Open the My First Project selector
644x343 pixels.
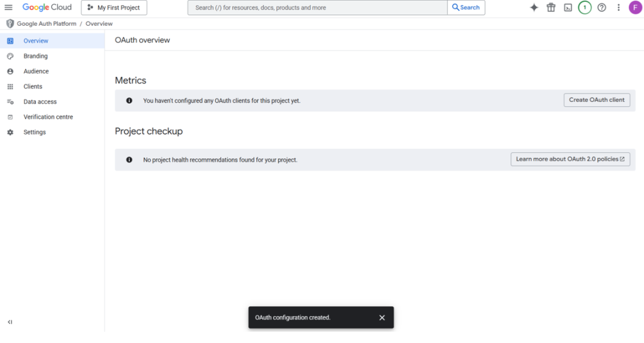(x=114, y=8)
